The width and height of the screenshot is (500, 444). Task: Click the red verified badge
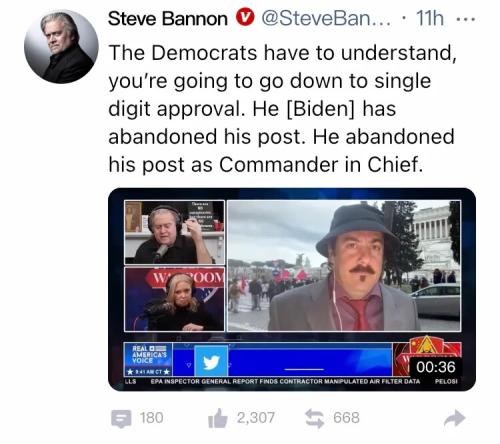click(245, 18)
